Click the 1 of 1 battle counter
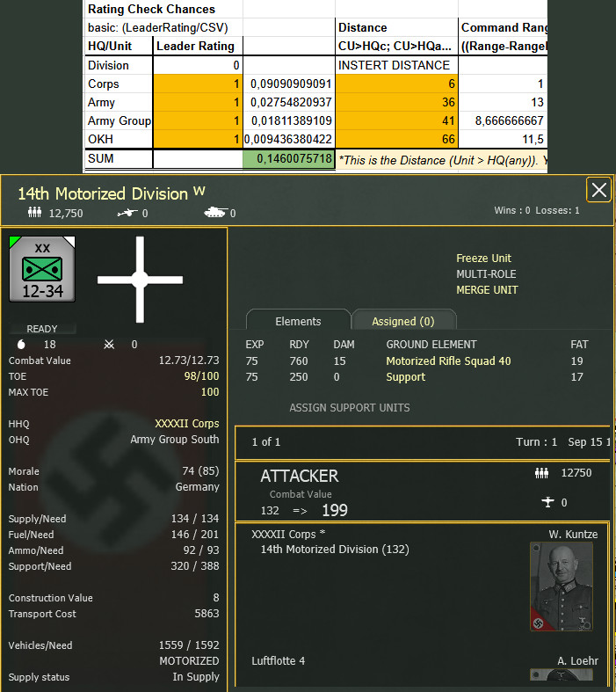616x692 pixels. (x=266, y=442)
